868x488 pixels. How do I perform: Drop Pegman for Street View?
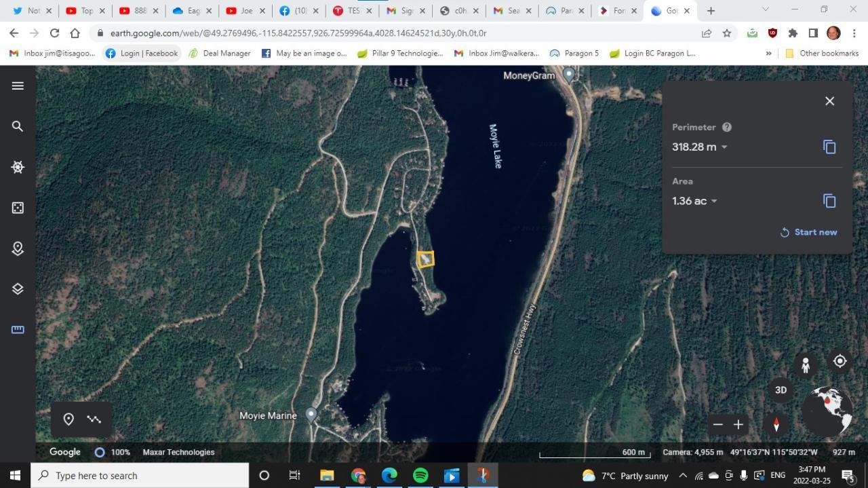tap(806, 366)
